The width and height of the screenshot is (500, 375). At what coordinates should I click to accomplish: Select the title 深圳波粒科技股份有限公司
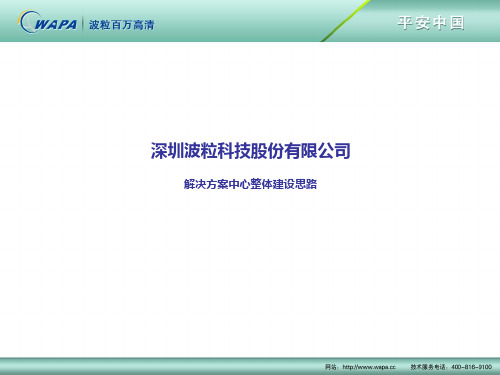[x=250, y=151]
